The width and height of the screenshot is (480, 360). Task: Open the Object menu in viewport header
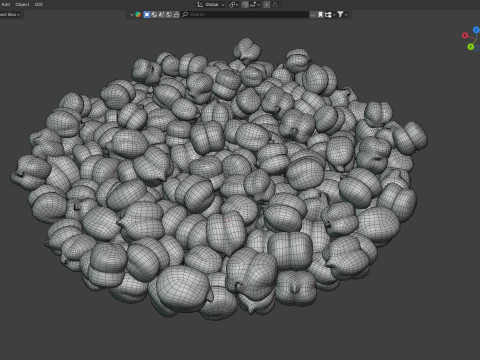(22, 5)
